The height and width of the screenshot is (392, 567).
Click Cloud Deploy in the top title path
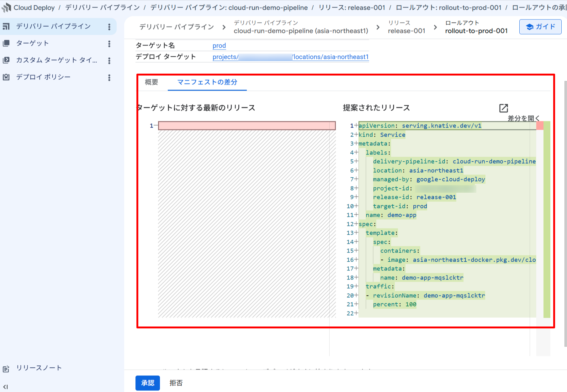34,8
